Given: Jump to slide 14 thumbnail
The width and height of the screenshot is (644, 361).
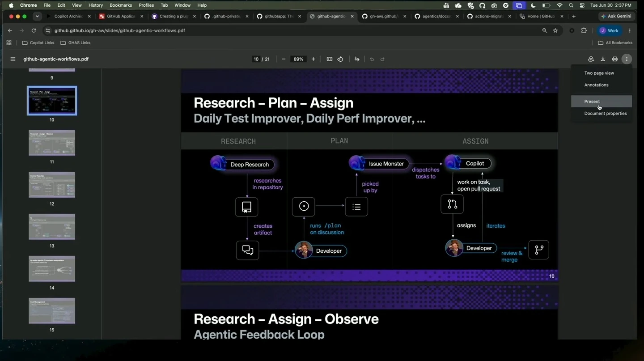Looking at the screenshot, I should 52,269.
